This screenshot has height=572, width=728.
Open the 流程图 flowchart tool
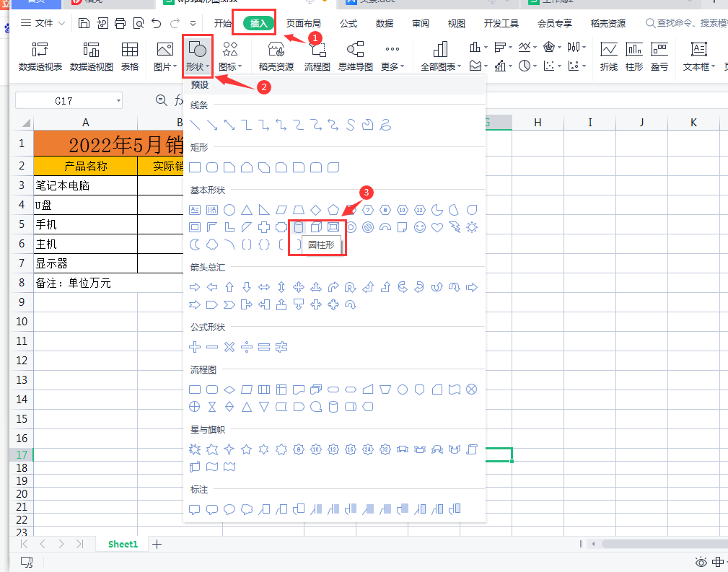pos(317,57)
